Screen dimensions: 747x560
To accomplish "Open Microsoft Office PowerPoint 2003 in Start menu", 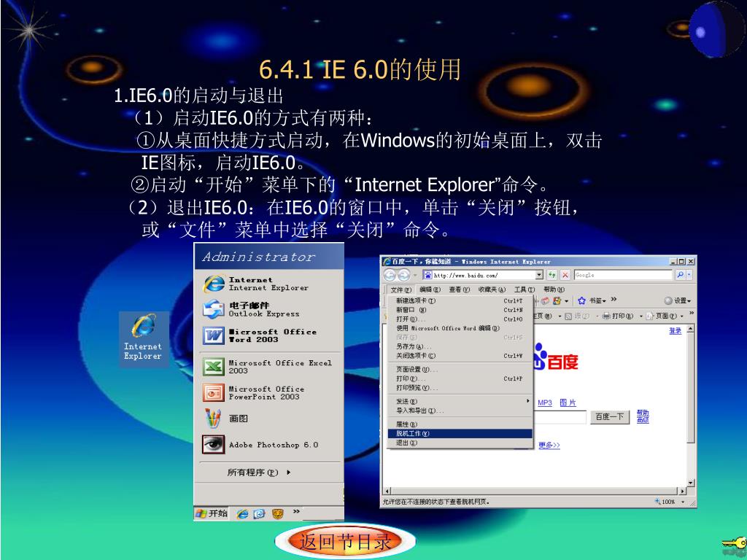I will pyautogui.click(x=269, y=392).
